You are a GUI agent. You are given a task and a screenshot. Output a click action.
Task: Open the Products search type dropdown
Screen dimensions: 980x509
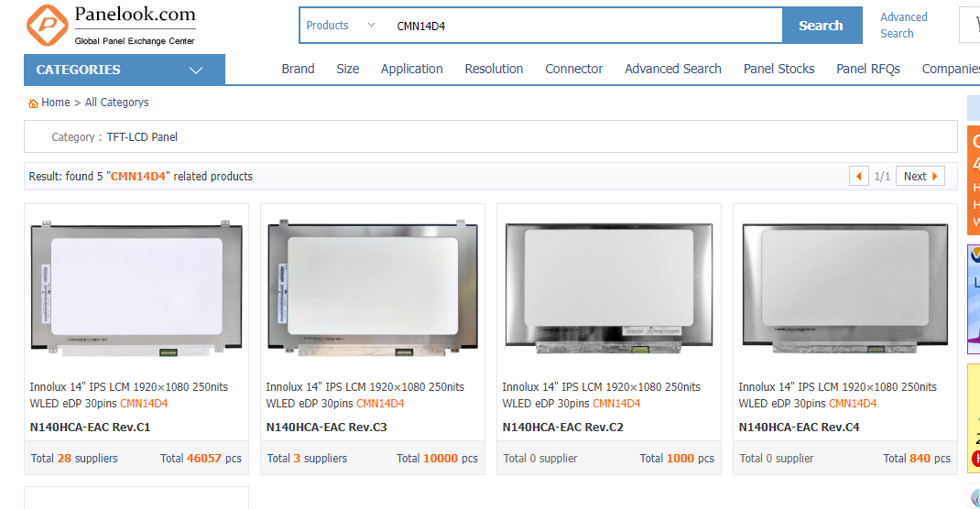pyautogui.click(x=341, y=26)
